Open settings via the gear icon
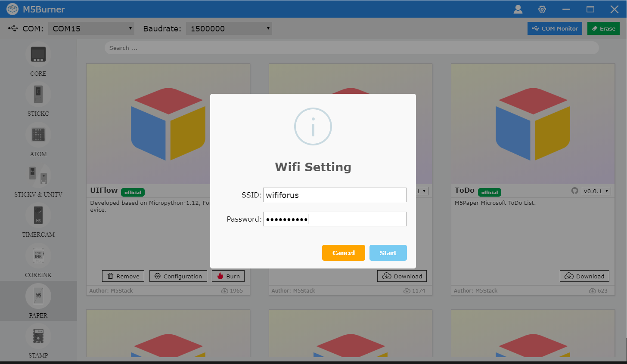627x364 pixels. (x=542, y=9)
